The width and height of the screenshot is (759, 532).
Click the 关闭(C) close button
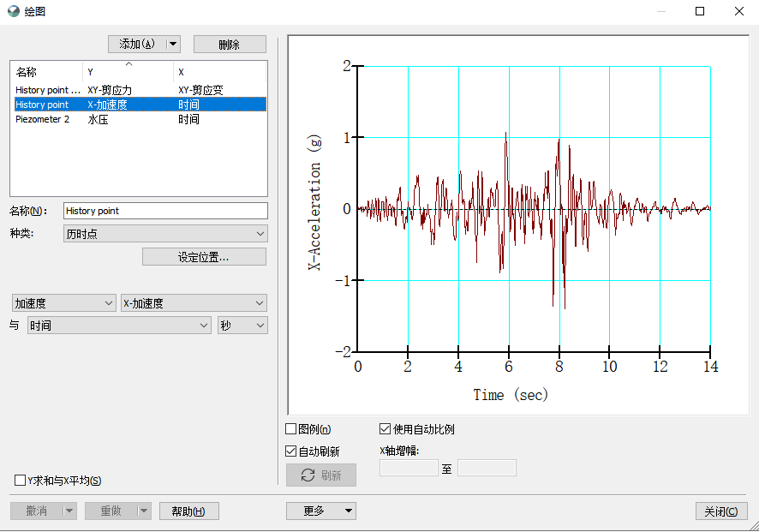[x=721, y=511]
